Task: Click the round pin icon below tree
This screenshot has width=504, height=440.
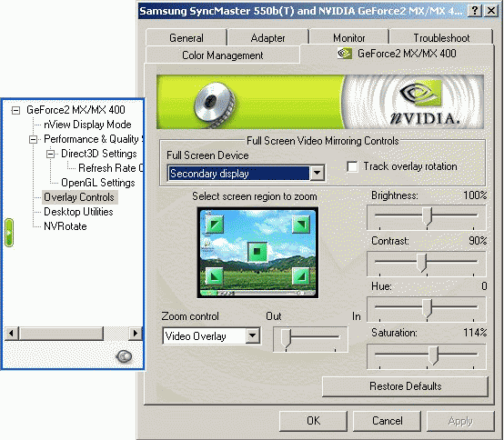Action: point(124,356)
